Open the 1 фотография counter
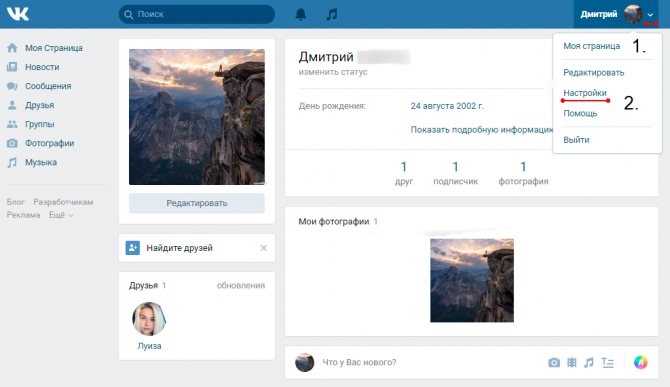Image resolution: width=670 pixels, height=387 pixels. (x=523, y=173)
